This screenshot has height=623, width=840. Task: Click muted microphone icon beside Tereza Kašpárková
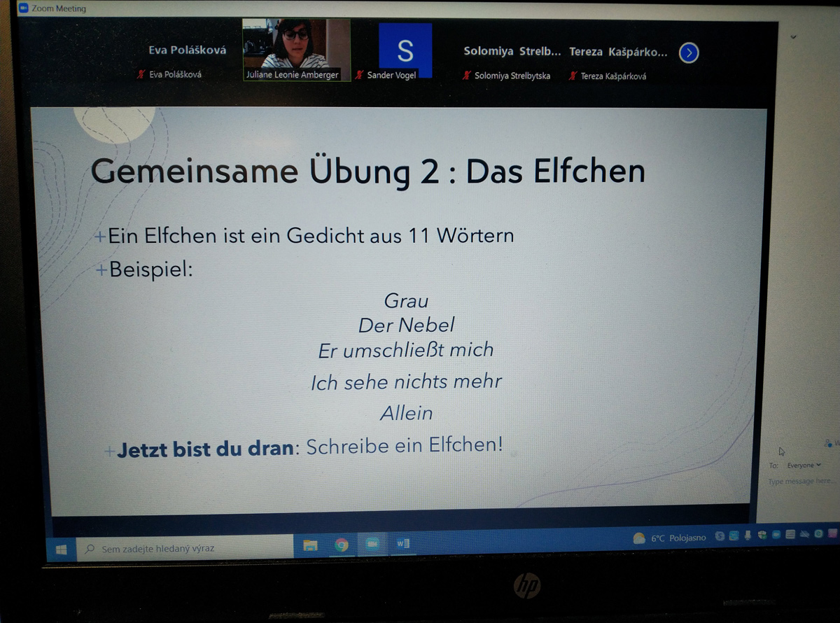[573, 76]
